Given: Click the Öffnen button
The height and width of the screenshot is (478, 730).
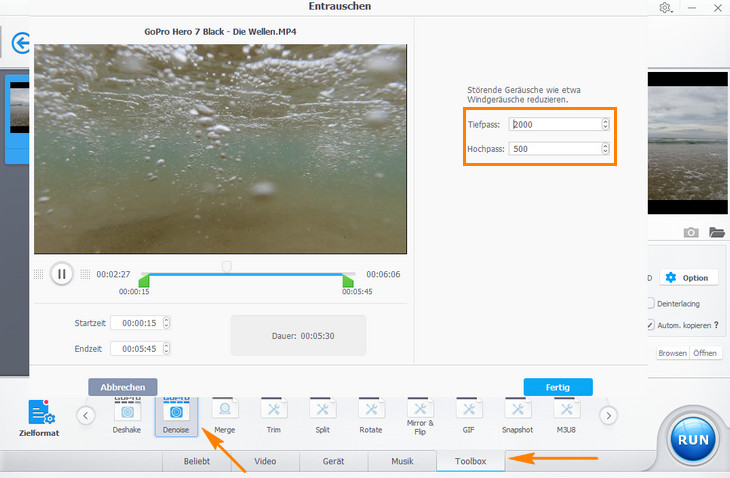Looking at the screenshot, I should [705, 353].
